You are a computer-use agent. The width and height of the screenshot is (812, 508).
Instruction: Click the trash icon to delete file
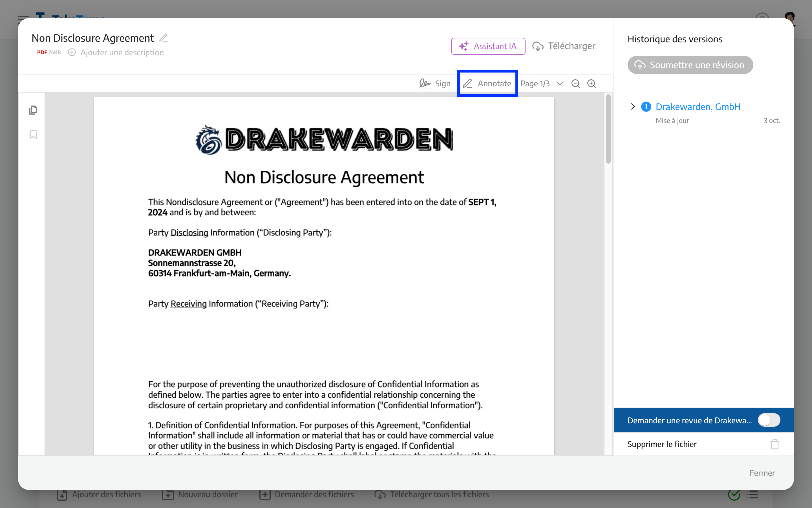(775, 444)
